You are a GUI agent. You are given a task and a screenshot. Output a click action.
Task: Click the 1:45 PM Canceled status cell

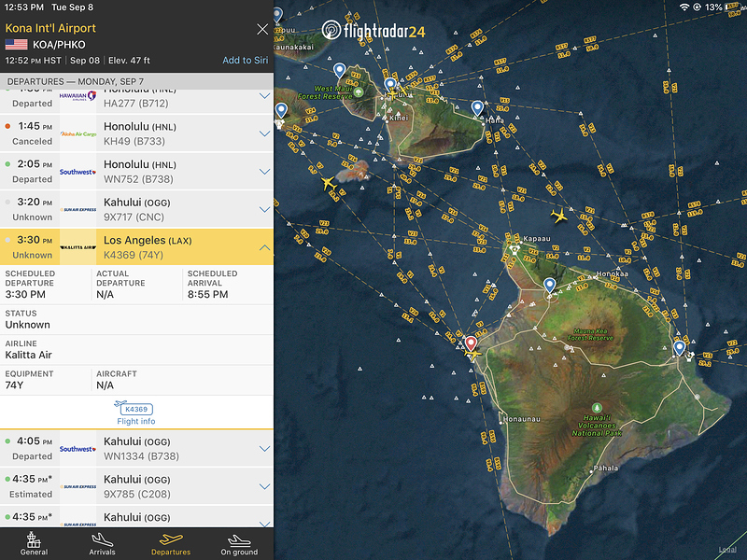pos(30,133)
